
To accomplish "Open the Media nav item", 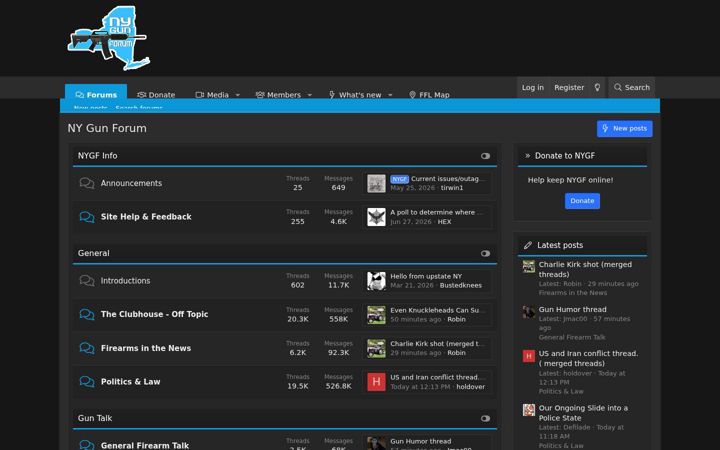I will click(212, 95).
